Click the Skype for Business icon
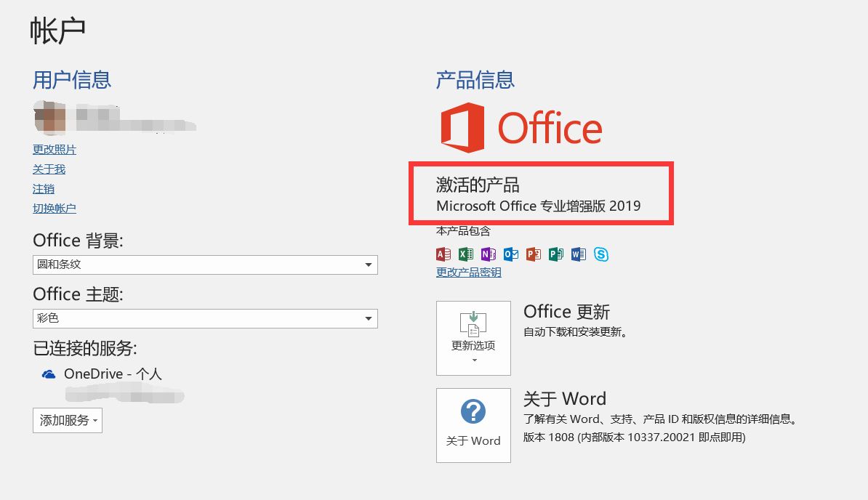This screenshot has height=500, width=868. point(601,254)
